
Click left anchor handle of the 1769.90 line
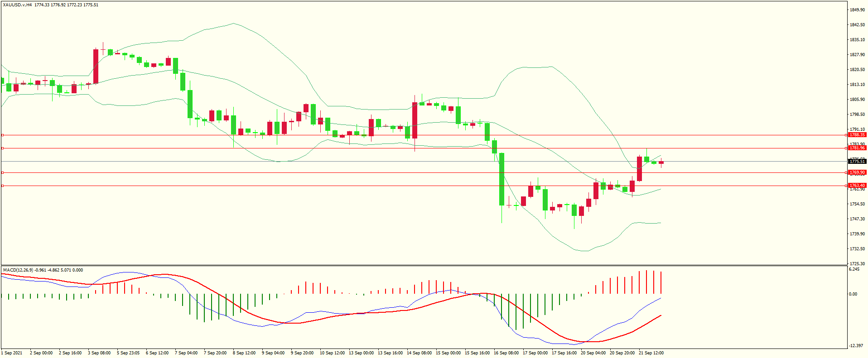point(2,172)
